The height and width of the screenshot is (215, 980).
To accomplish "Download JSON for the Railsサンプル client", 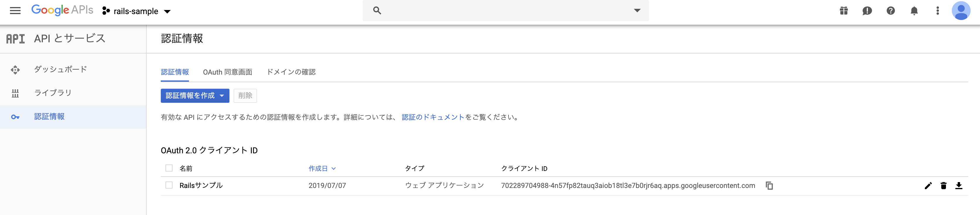I will [x=959, y=186].
